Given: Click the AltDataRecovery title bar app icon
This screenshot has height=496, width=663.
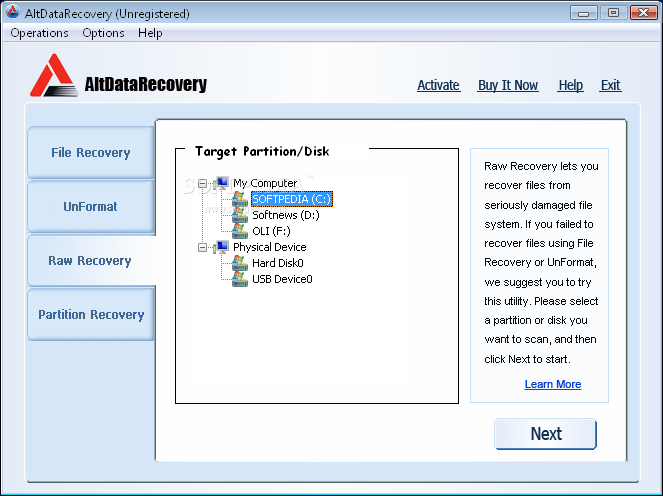Looking at the screenshot, I should (x=13, y=12).
